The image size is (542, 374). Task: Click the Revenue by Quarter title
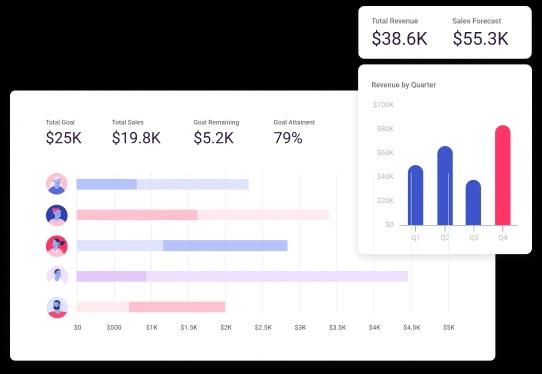coord(403,85)
